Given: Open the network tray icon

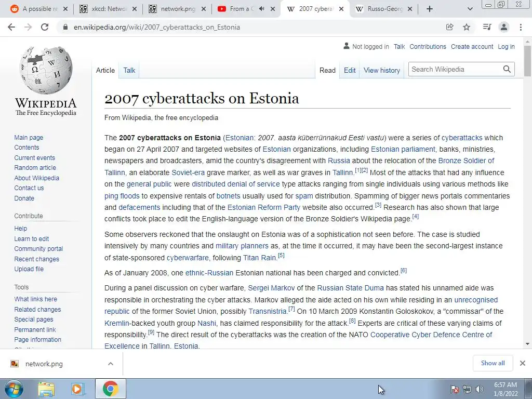Looking at the screenshot, I should pyautogui.click(x=467, y=389).
